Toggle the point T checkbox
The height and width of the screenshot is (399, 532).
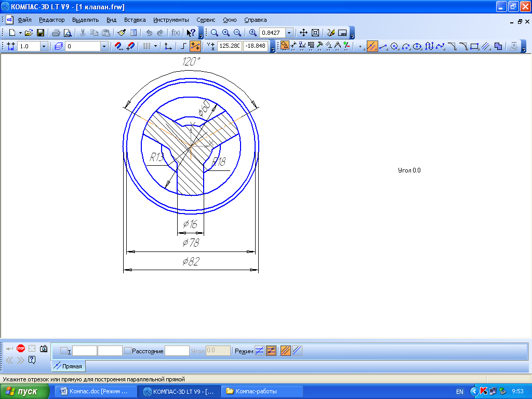click(x=64, y=351)
